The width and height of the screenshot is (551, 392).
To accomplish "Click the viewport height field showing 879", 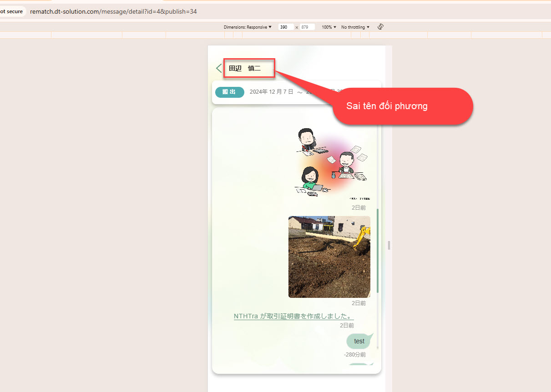I will (x=307, y=27).
